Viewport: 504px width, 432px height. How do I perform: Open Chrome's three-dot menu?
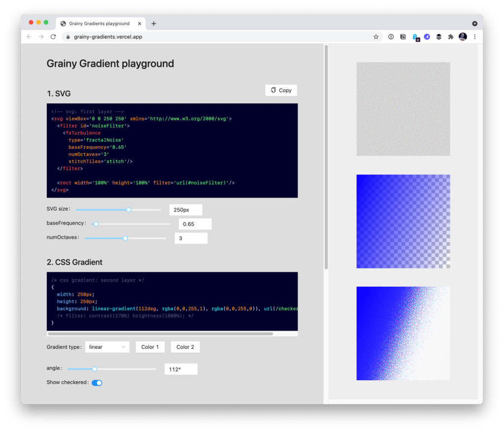tap(474, 37)
